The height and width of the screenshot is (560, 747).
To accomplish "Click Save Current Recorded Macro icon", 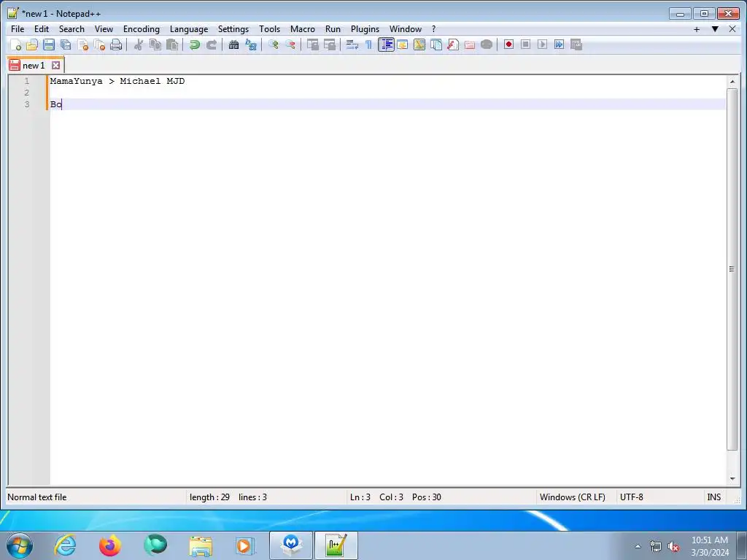I will (x=576, y=44).
